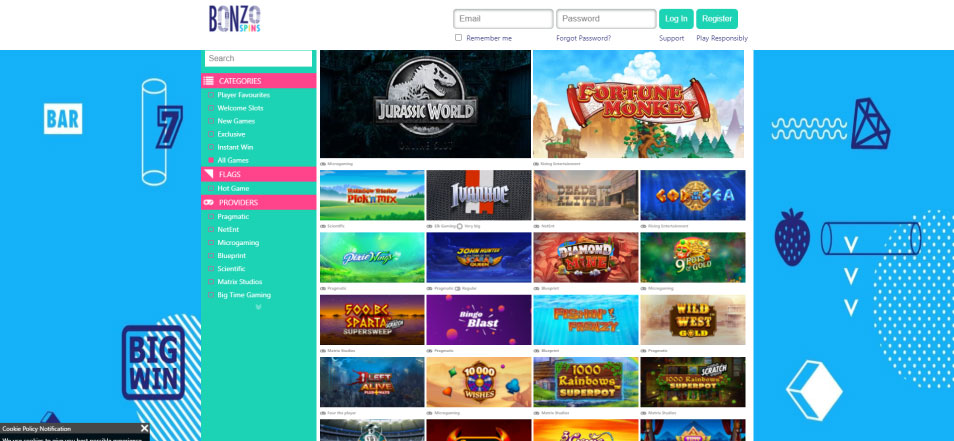The image size is (954, 441).
Task: Toggle the Remember me checkbox
Action: coord(458,38)
